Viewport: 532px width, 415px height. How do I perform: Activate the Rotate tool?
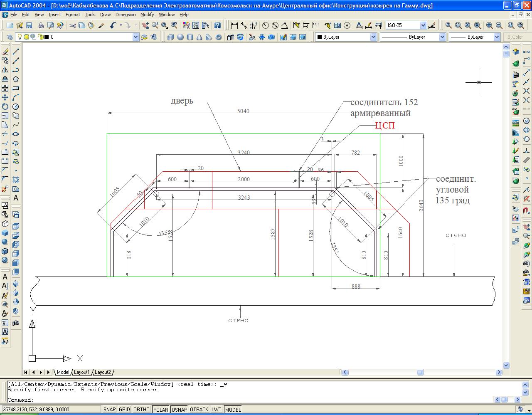5,106
